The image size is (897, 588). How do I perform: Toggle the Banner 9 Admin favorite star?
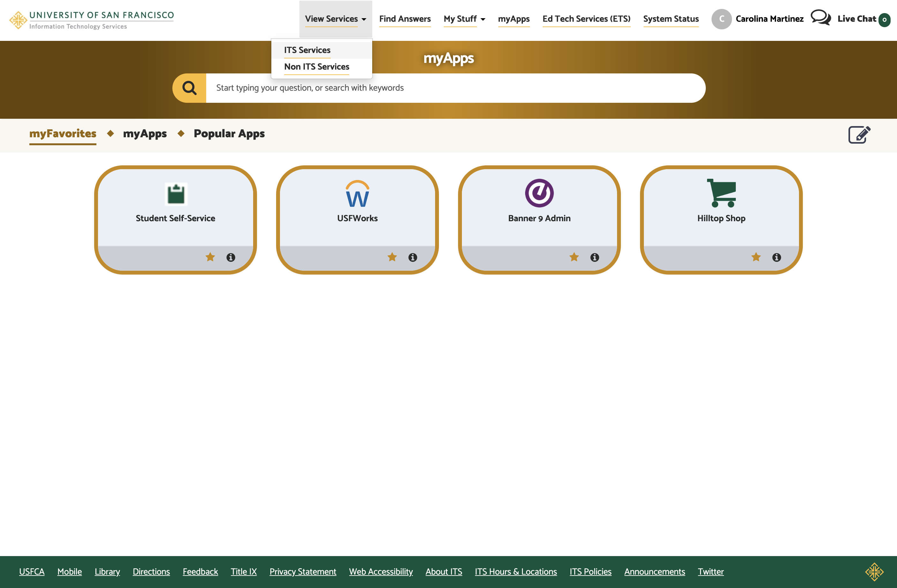tap(574, 257)
